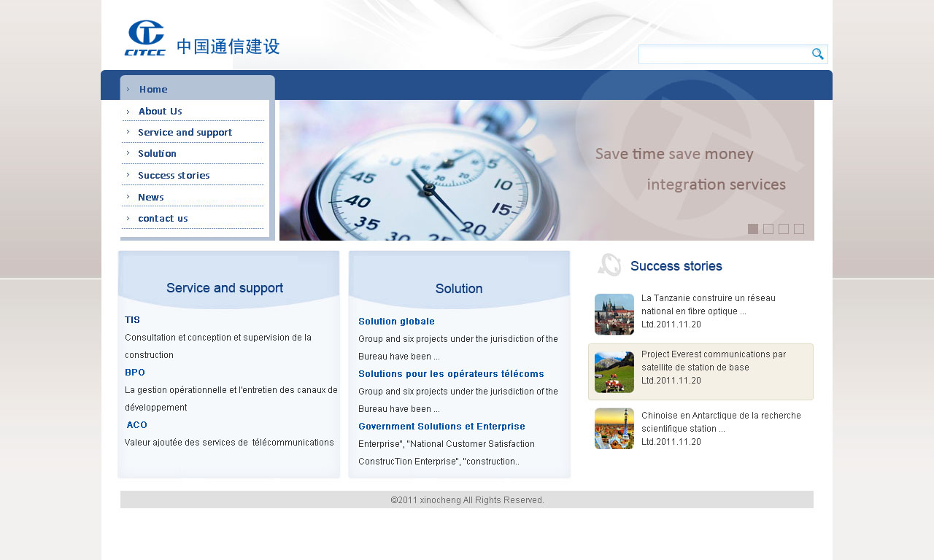Open Success stories in the side menu
The height and width of the screenshot is (560, 934).
(x=174, y=176)
